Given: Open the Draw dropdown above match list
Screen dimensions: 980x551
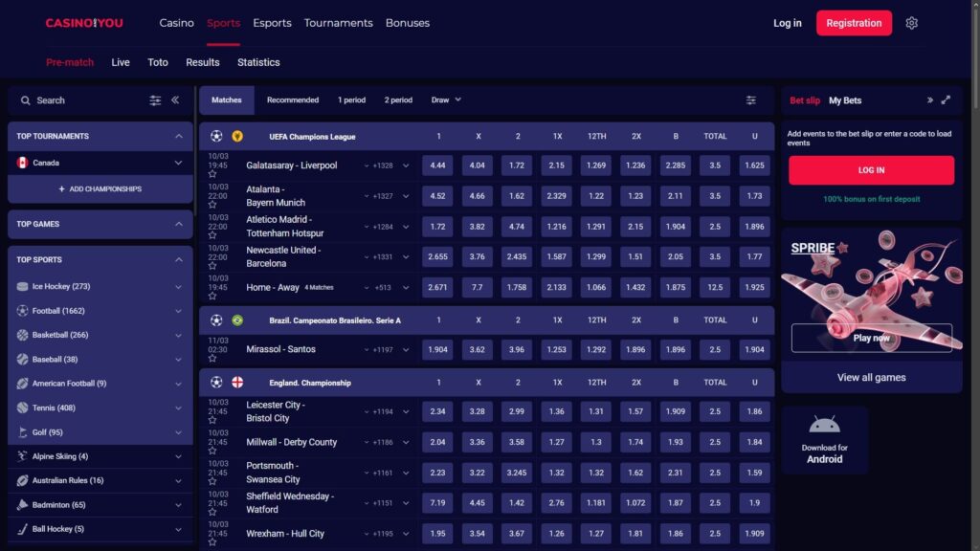Looking at the screenshot, I should pos(445,99).
